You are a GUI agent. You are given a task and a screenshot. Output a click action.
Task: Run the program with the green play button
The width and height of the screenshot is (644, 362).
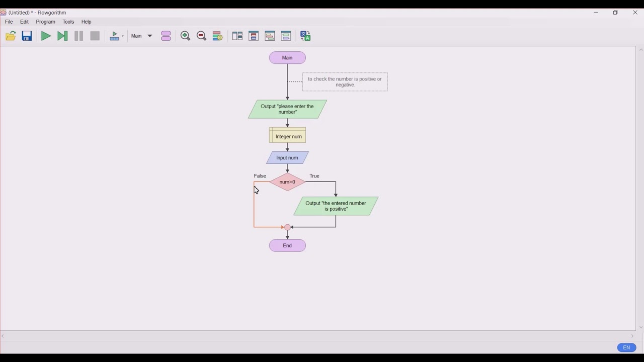point(46,36)
